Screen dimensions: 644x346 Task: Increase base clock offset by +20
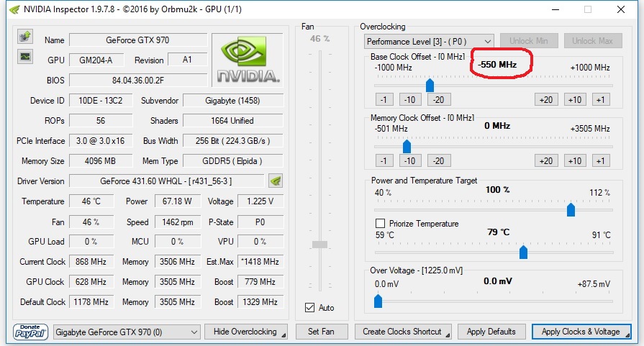546,100
